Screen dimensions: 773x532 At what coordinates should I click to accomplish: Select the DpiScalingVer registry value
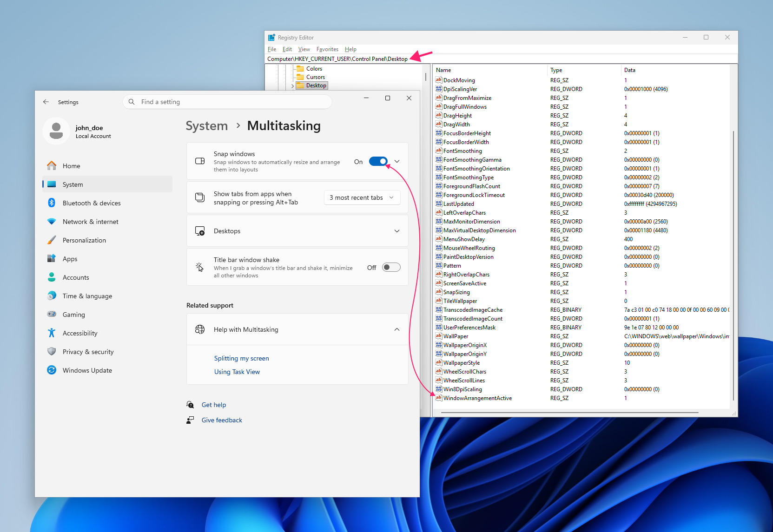460,89
